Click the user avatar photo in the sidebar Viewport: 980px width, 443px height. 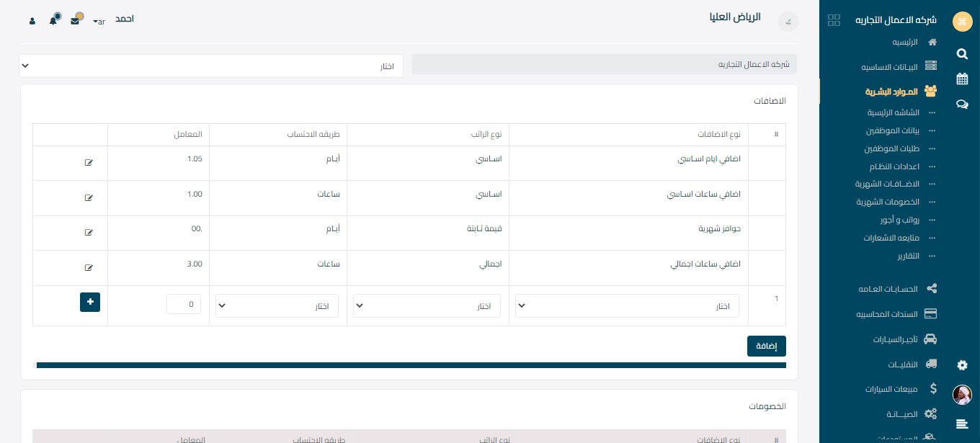pos(962,395)
